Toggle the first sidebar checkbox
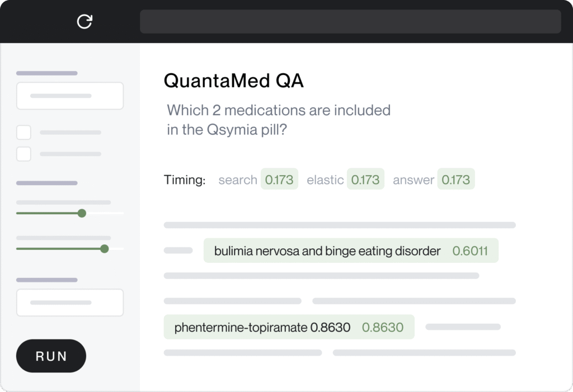 (x=24, y=133)
